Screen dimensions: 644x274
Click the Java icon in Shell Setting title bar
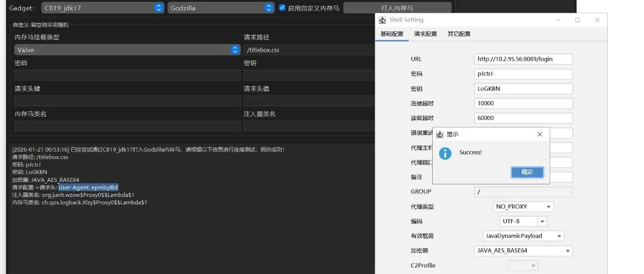point(382,20)
